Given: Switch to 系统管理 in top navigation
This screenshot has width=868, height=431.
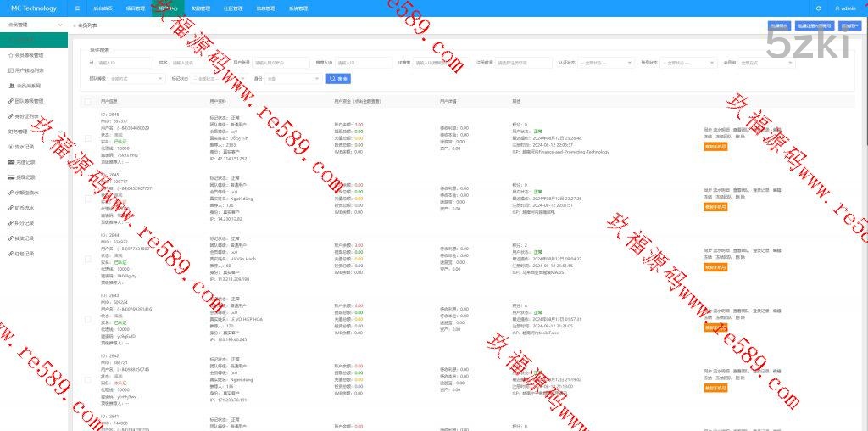Looking at the screenshot, I should tap(298, 8).
